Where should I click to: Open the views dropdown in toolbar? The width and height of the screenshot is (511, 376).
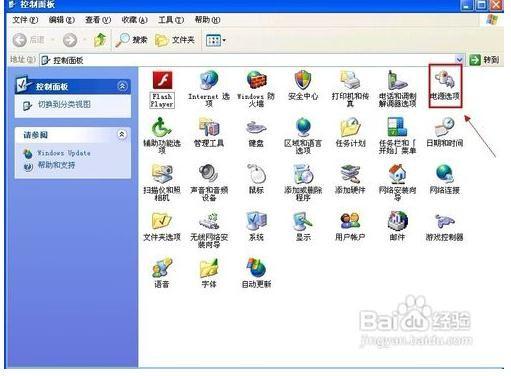216,40
